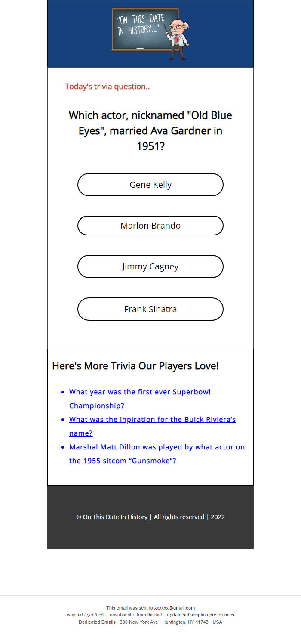Choose the Gene Kelly answer

pyautogui.click(x=150, y=185)
